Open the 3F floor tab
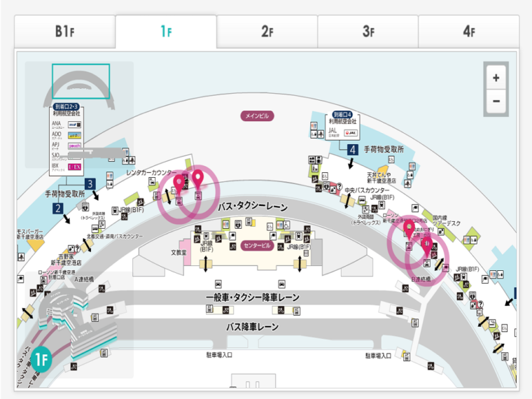The image size is (532, 399). [368, 31]
